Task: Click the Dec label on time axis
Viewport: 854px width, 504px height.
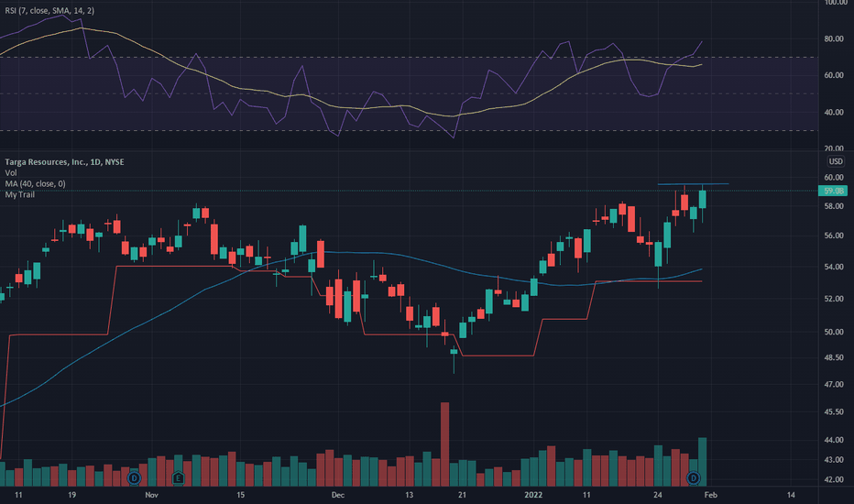Action: click(338, 495)
